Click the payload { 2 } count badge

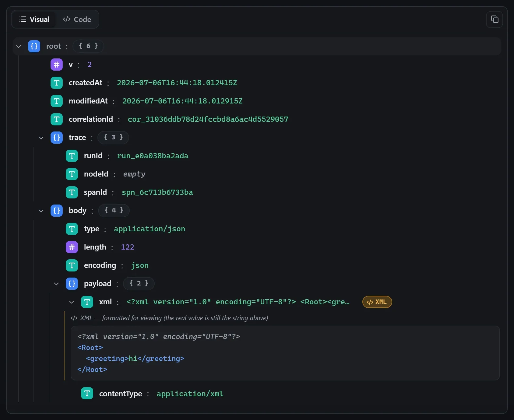click(x=139, y=284)
